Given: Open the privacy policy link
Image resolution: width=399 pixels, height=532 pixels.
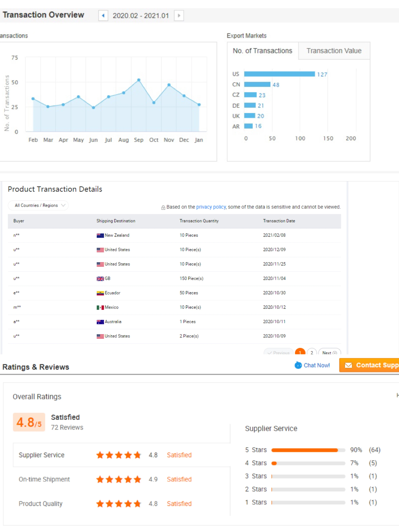Looking at the screenshot, I should [211, 207].
